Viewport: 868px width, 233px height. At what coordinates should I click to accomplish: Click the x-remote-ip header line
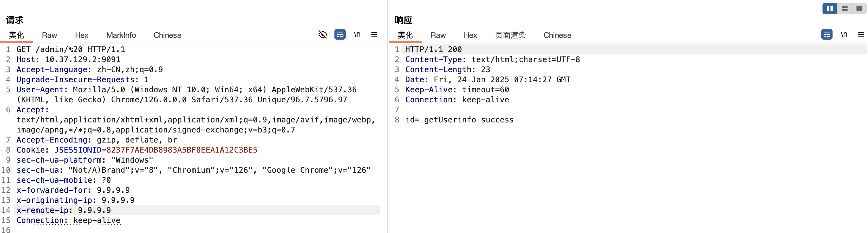(x=64, y=211)
